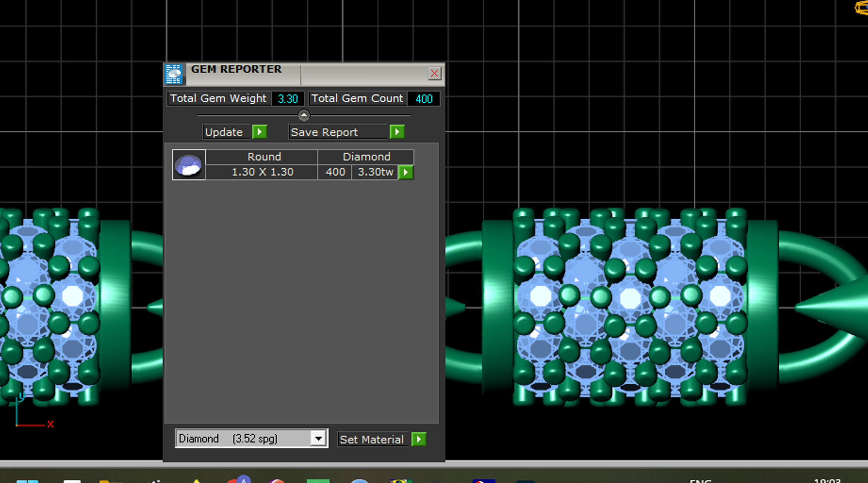868x483 pixels.
Task: Click the 1.30 X 1.30 size cell
Action: tap(262, 172)
